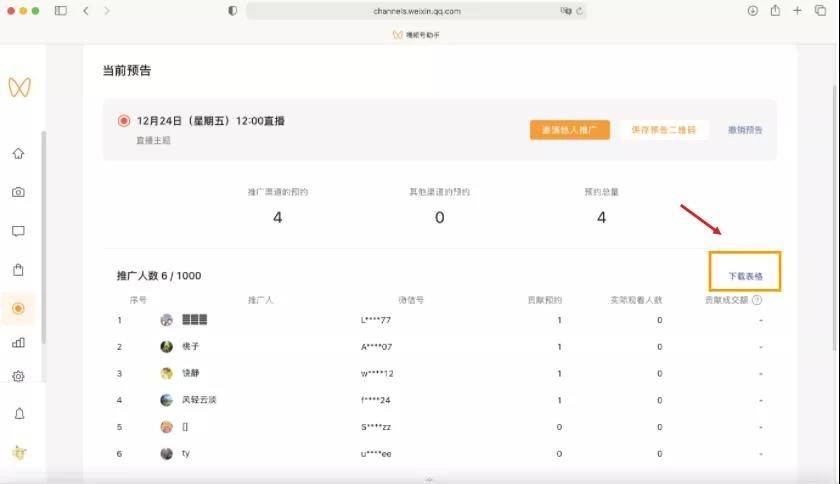Click the orange invite promotion button
Image resolution: width=840 pixels, height=484 pixels.
coord(569,130)
